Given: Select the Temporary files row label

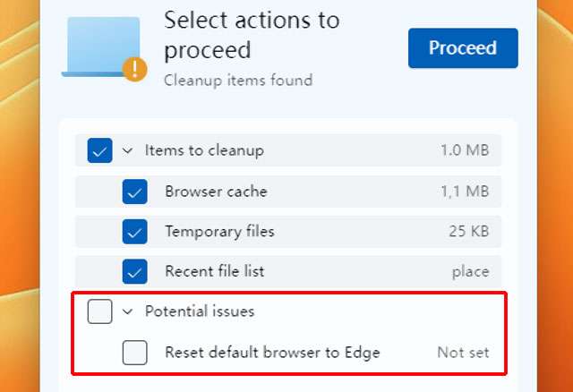Looking at the screenshot, I should 219,232.
